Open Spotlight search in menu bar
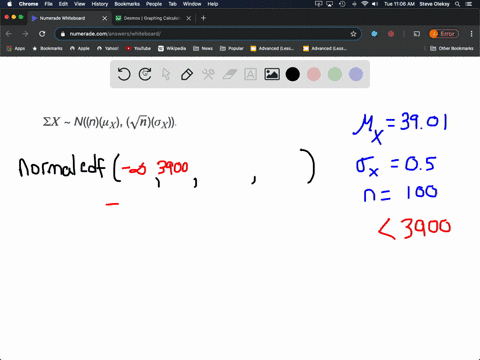 (x=458, y=4)
